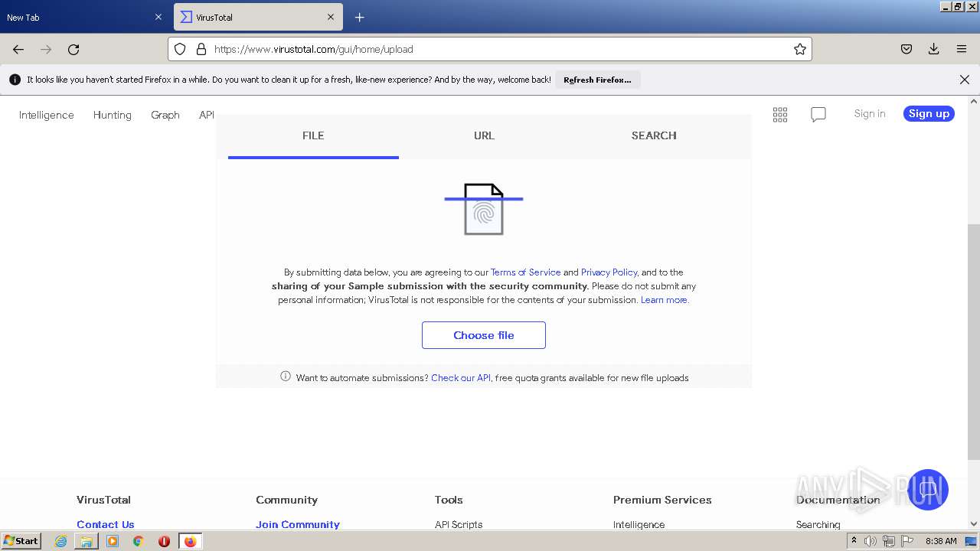Launch Internet Explorer from the taskbar
This screenshot has width=980, height=551.
click(x=61, y=541)
